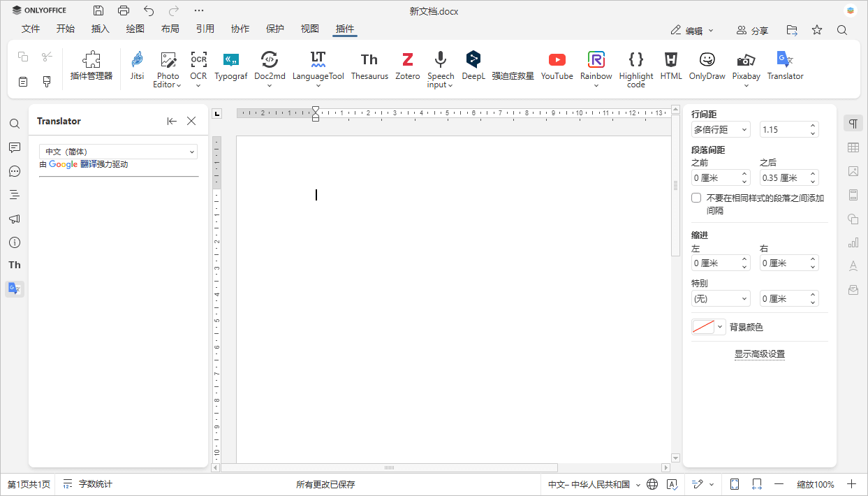The image size is (868, 496).
Task: Open chart settings in the right sidebar
Action: (853, 242)
